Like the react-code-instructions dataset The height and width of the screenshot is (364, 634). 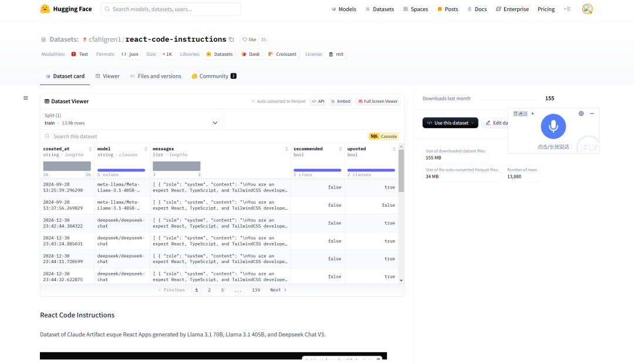[249, 39]
